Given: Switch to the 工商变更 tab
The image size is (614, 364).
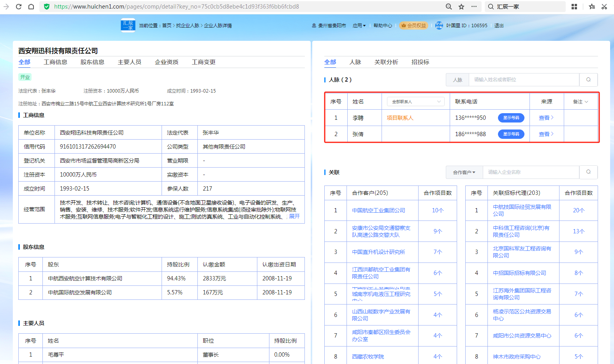Looking at the screenshot, I should click(x=204, y=62).
